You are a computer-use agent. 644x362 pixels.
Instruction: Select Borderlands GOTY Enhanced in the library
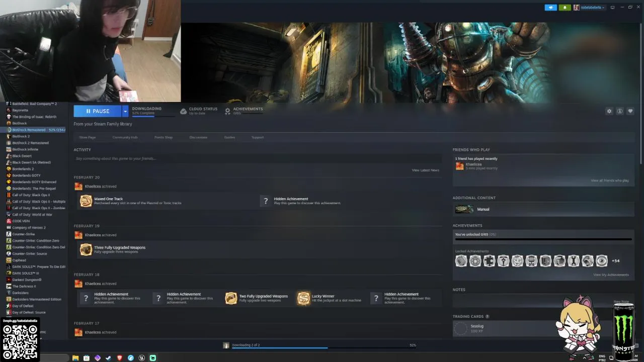(34, 182)
